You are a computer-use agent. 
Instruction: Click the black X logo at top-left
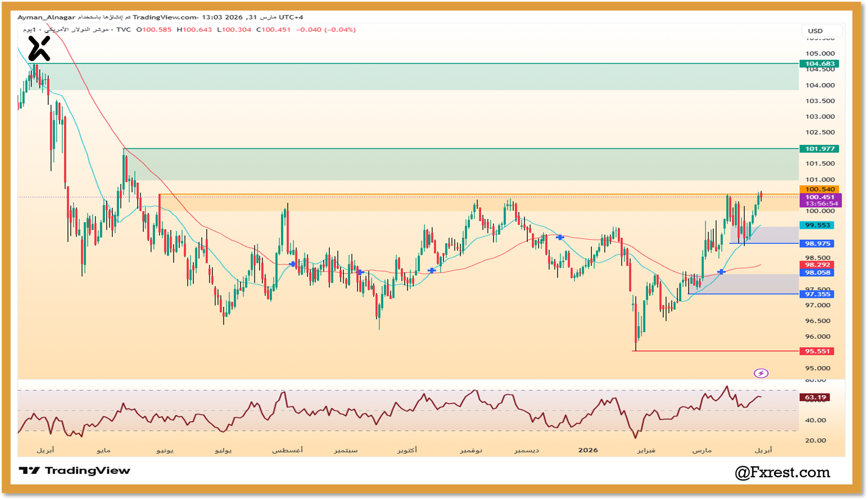click(x=39, y=49)
